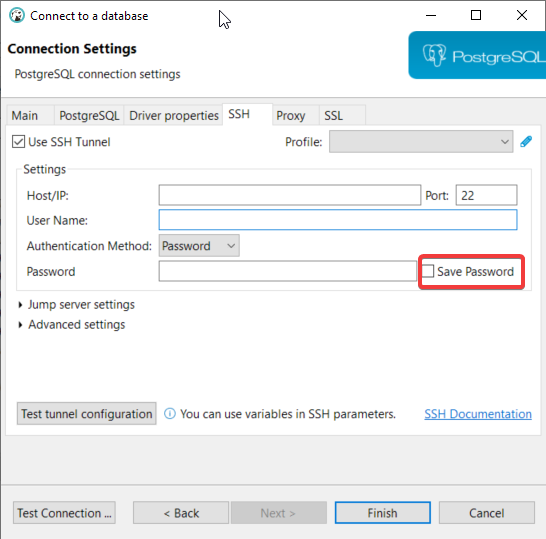Switch to the Driver properties tab

[174, 116]
